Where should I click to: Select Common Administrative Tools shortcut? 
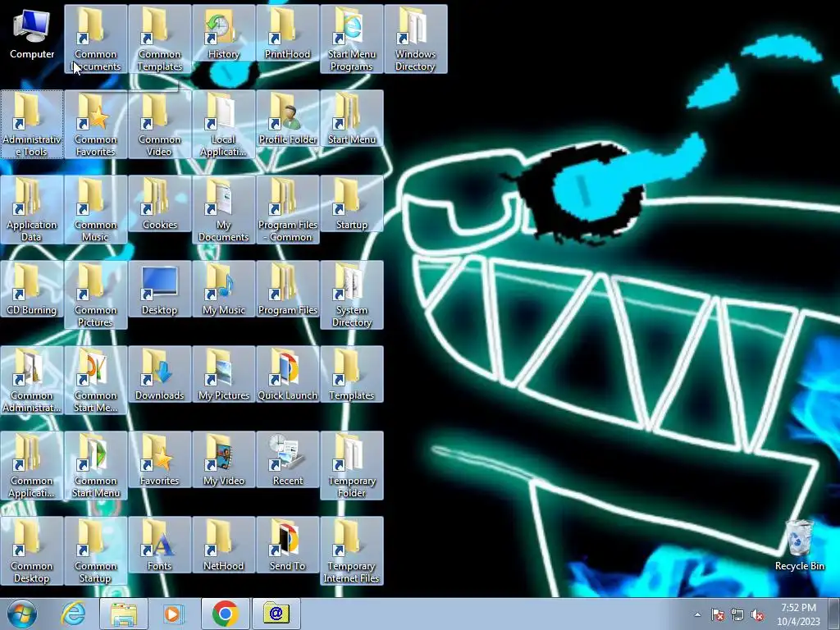32,381
